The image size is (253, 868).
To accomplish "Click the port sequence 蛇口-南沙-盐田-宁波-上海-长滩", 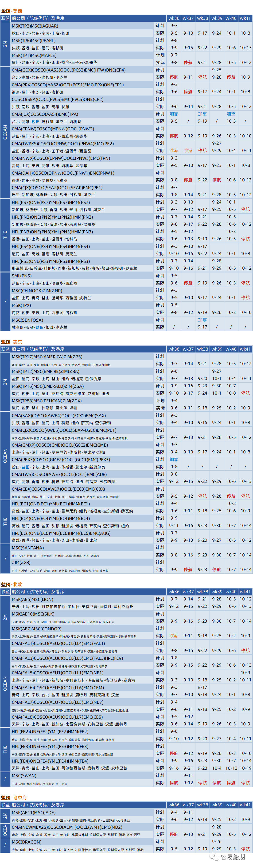I will point(40,33).
